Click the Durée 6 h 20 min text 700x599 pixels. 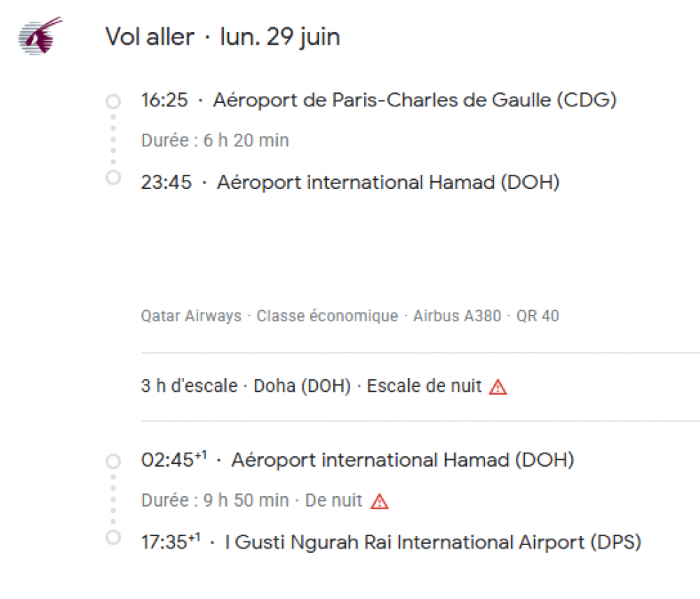pyautogui.click(x=215, y=141)
